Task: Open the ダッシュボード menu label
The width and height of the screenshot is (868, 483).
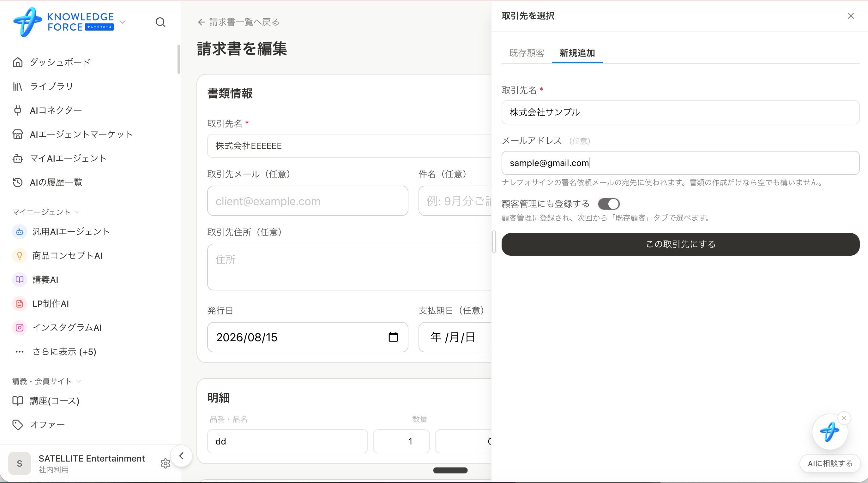Action: pos(60,62)
